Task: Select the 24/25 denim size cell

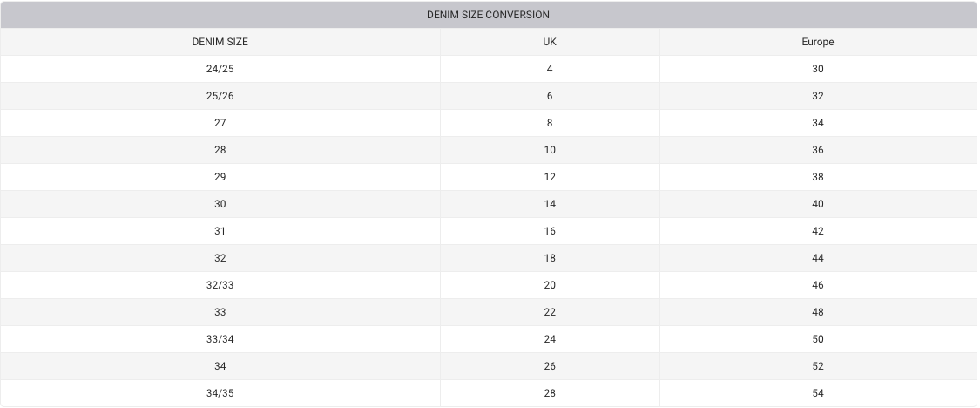Action: [x=220, y=69]
